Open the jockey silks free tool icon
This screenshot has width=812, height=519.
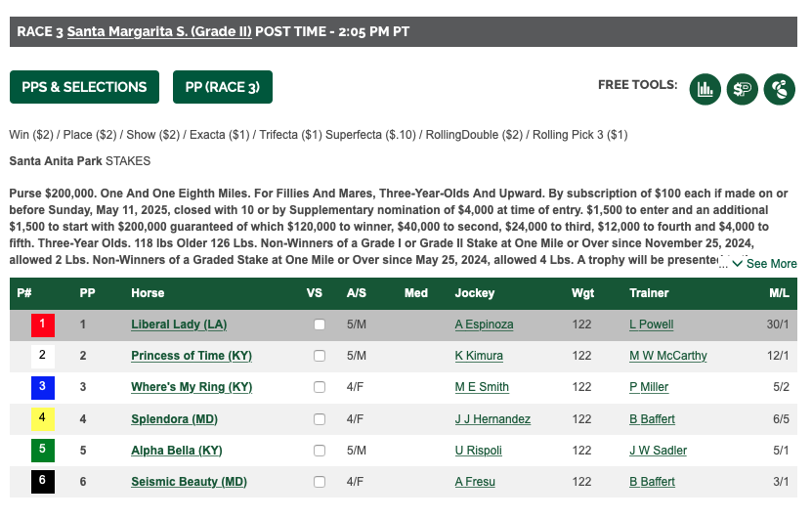[x=780, y=89]
